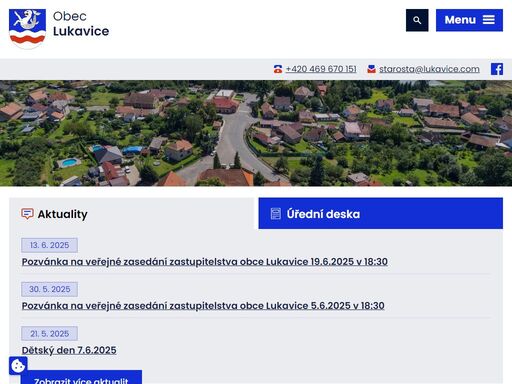Call phone number +420 469 670 151
Image resolution: width=512 pixels, height=384 pixels.
(x=321, y=69)
